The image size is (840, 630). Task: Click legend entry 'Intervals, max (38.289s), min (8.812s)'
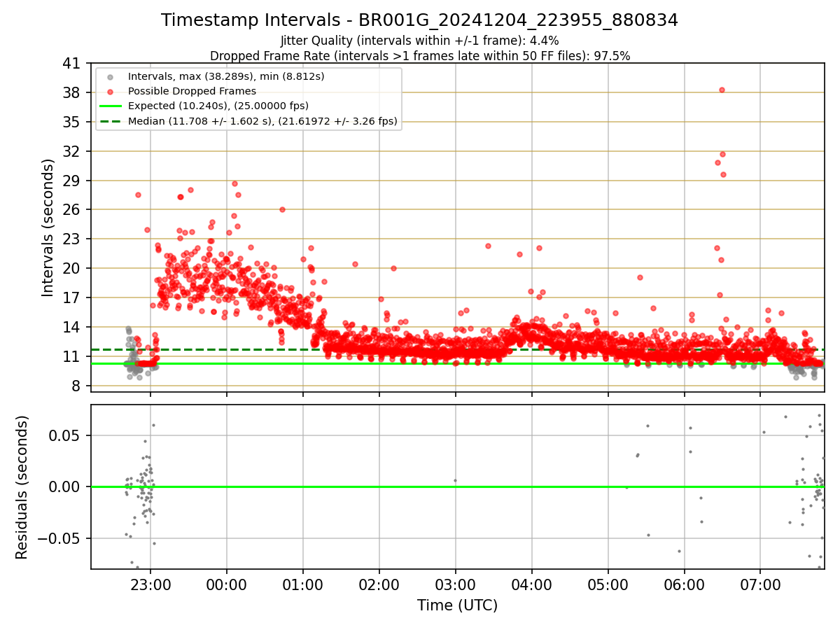click(x=226, y=76)
